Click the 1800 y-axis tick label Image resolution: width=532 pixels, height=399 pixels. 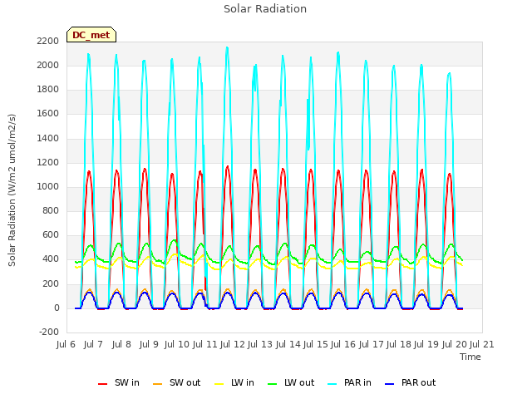pyautogui.click(x=48, y=89)
